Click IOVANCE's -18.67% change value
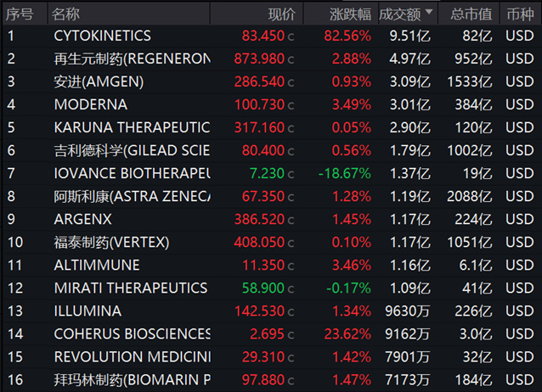This screenshot has width=542, height=392. click(345, 173)
